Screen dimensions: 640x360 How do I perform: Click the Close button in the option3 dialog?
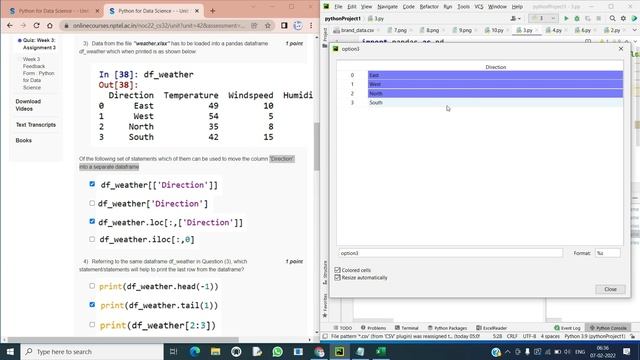click(x=610, y=289)
